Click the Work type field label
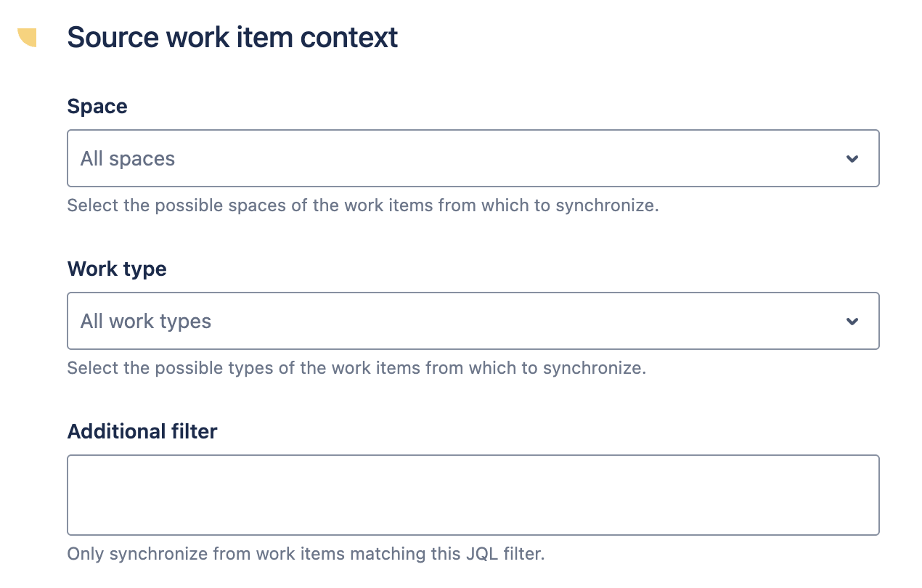 [x=117, y=269]
